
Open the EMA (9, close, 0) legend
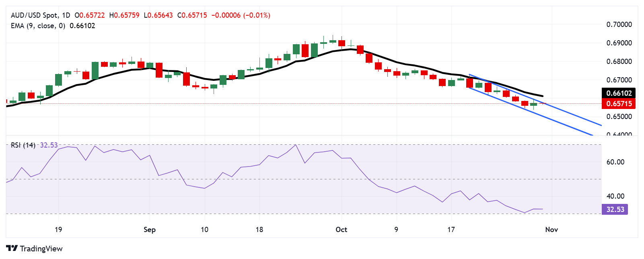[x=38, y=26]
